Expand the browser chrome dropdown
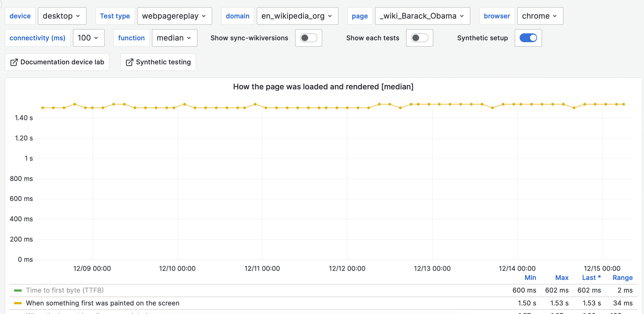Viewport: 644px width, 314px height. 540,16
